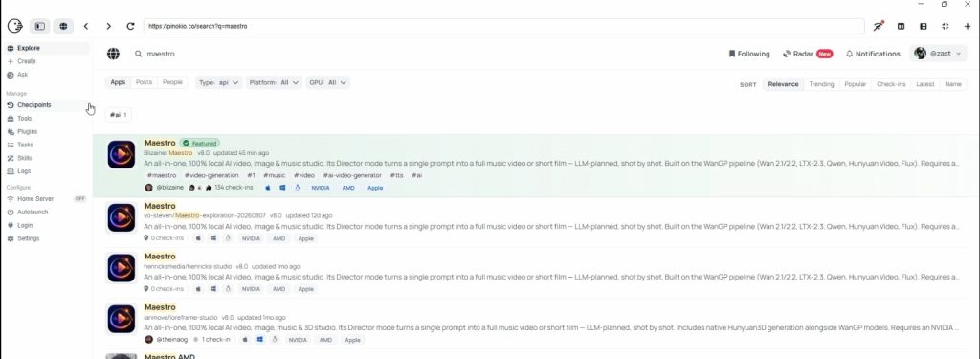Open ianmove loreframe-studio app thumbnail
Image resolution: width=980 pixels, height=359 pixels.
coord(122,319)
